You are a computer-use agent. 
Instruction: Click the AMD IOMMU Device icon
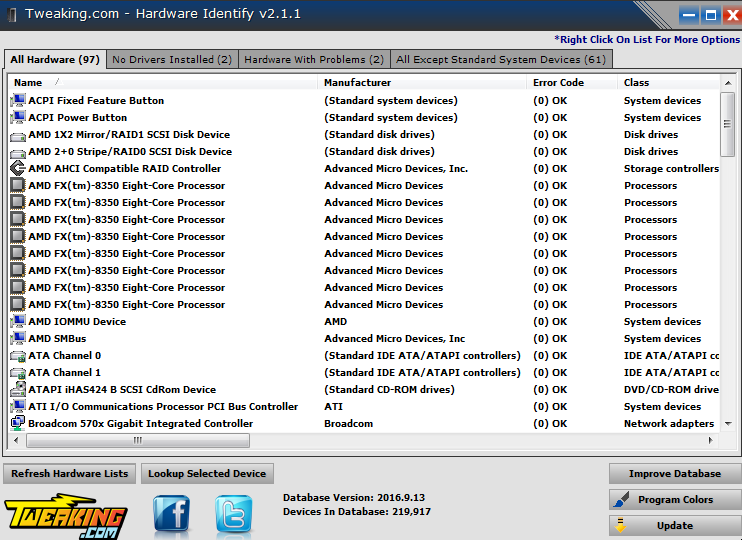18,321
